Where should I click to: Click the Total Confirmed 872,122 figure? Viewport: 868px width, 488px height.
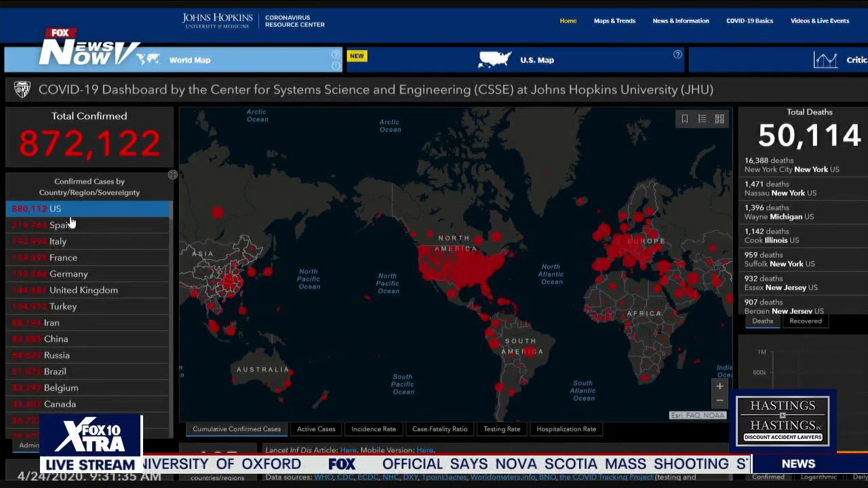pos(90,144)
